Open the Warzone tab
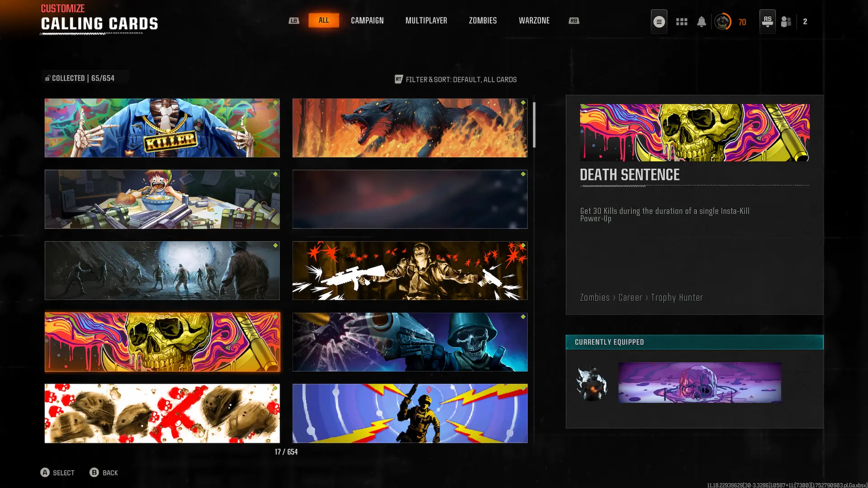The image size is (868, 488). [x=534, y=21]
